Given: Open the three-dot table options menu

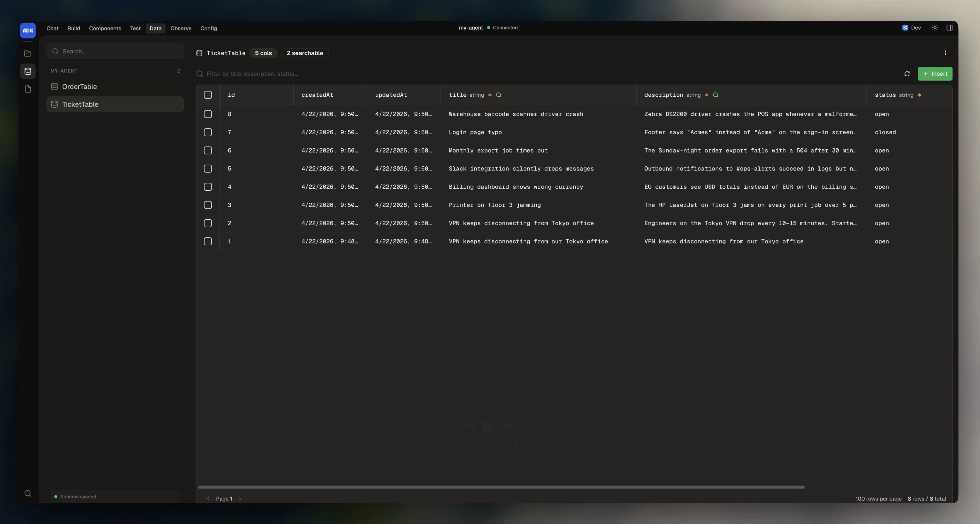Looking at the screenshot, I should tap(945, 53).
